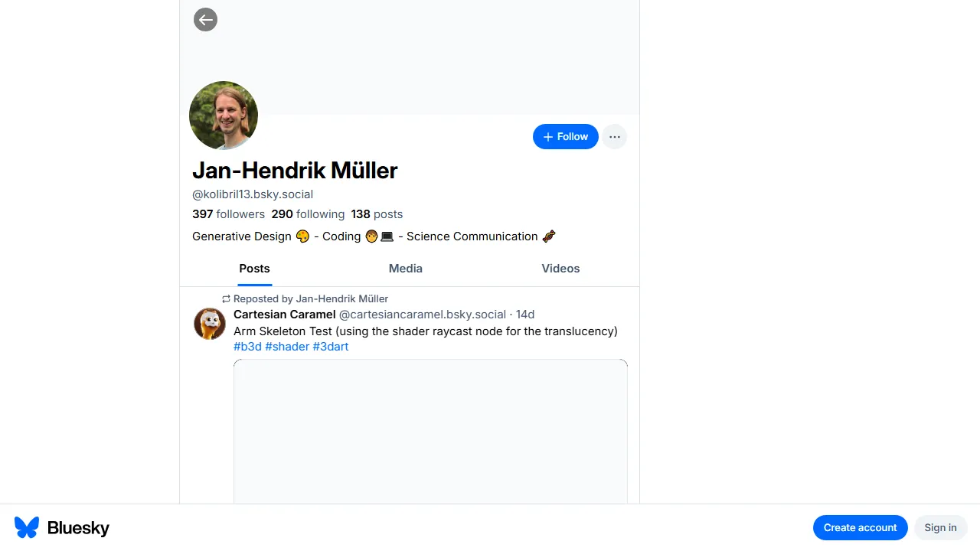980x551 pixels.
Task: Switch to the Videos tab
Action: point(560,269)
